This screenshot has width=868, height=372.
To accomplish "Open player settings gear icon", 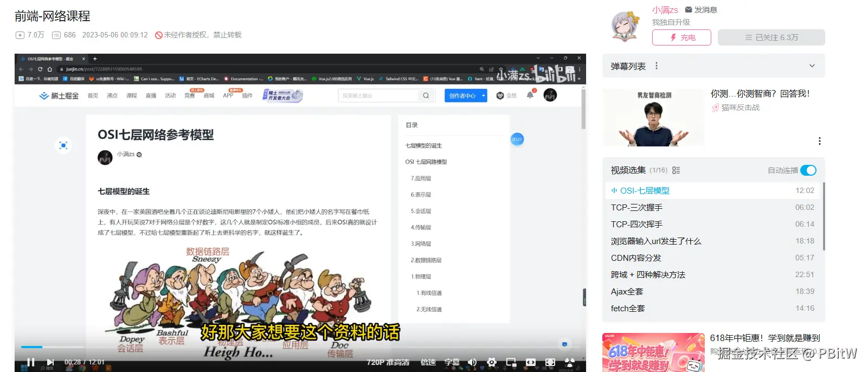I will point(492,362).
